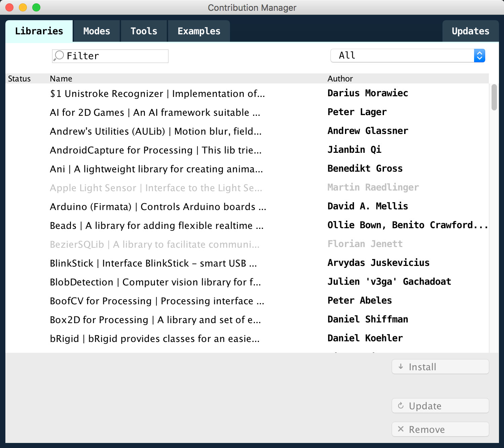The width and height of the screenshot is (504, 448).
Task: Select the Ani animation library row
Action: (x=156, y=169)
